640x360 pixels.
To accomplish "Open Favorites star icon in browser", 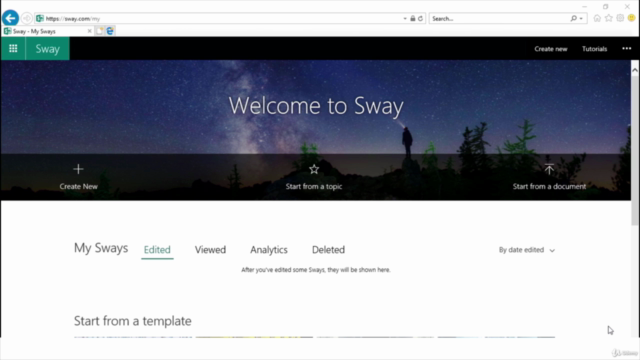I will (609, 18).
